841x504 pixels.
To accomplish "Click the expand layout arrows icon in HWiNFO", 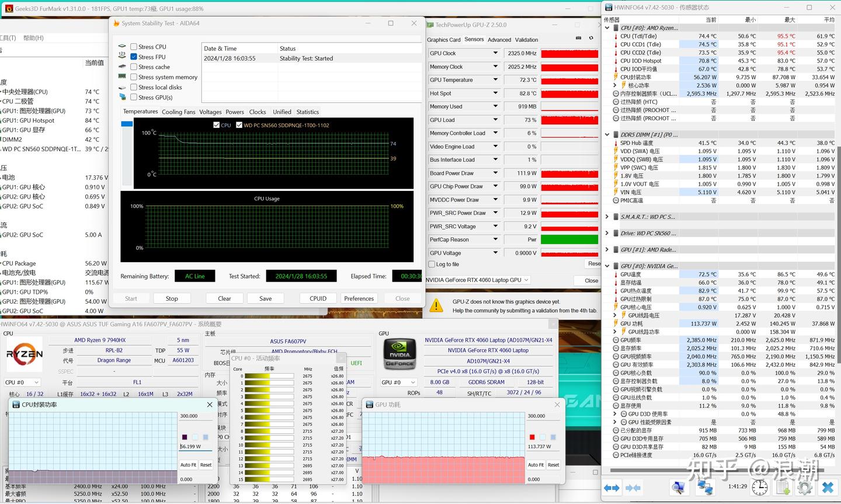I will pos(611,488).
